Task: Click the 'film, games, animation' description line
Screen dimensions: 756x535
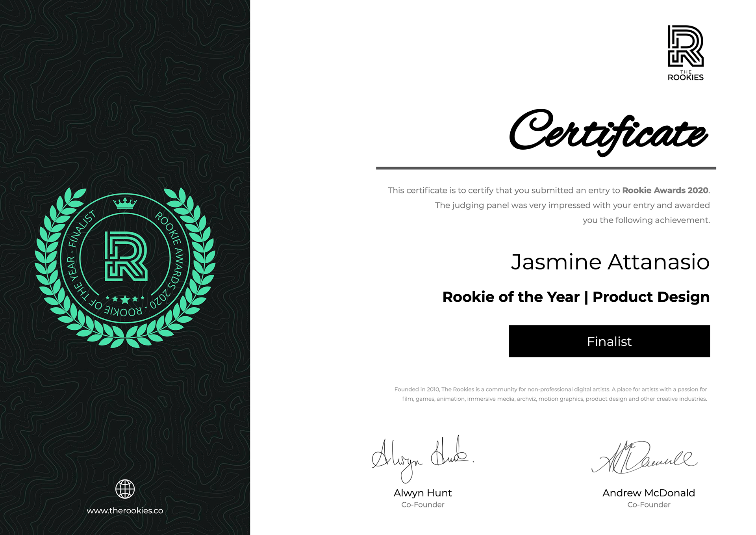Action: click(554, 399)
